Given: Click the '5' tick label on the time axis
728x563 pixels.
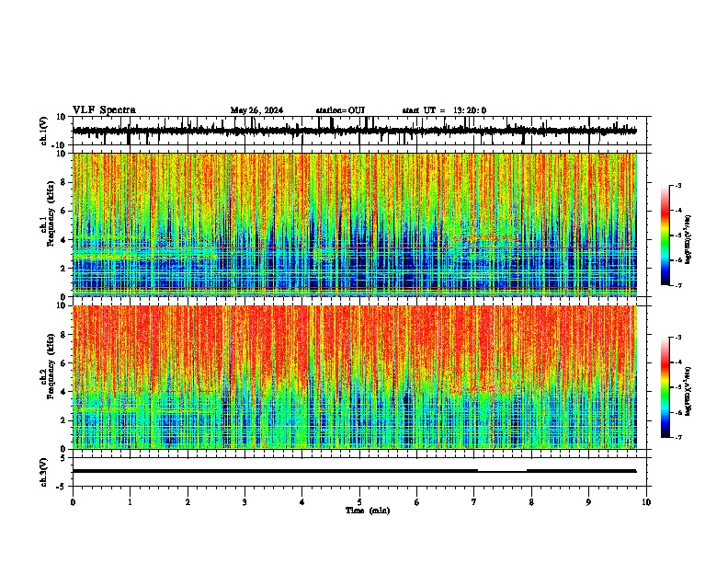Looking at the screenshot, I should (359, 502).
